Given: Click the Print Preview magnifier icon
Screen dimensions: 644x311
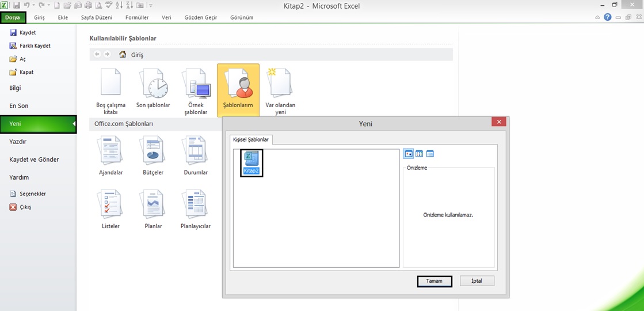Looking at the screenshot, I should [x=98, y=5].
